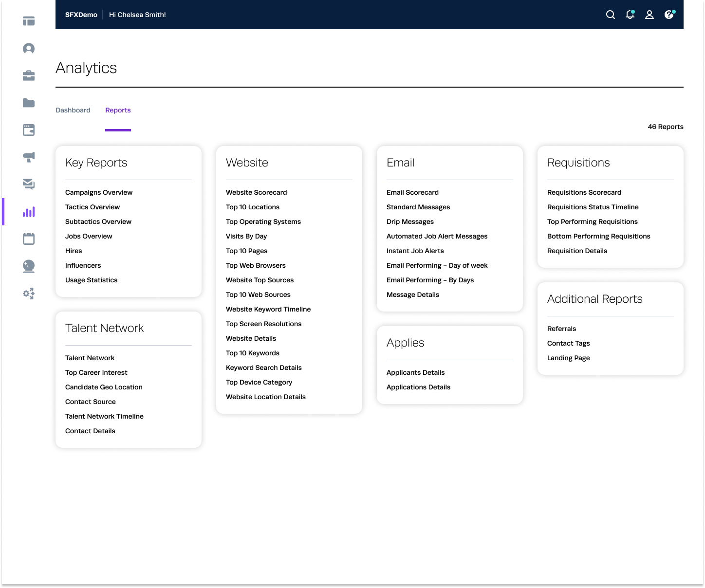The width and height of the screenshot is (705, 588).
Task: Open the Applicants Details report
Action: [x=415, y=372]
